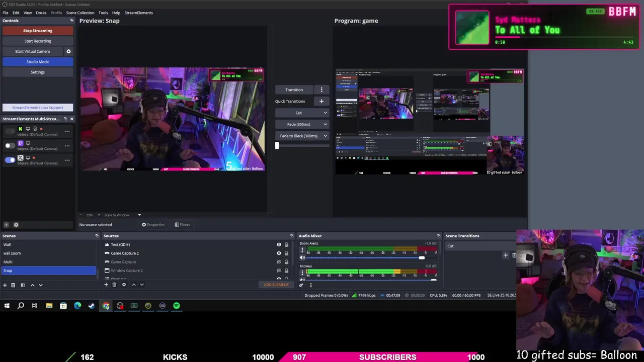Close the StreamElements Multi-Stream dock

pos(71,119)
